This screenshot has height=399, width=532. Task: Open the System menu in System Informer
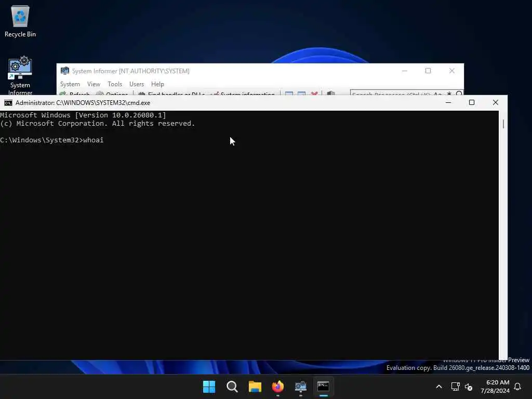coord(70,84)
